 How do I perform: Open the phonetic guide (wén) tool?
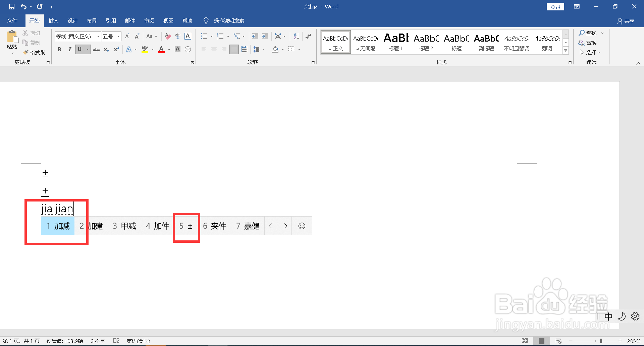[178, 36]
